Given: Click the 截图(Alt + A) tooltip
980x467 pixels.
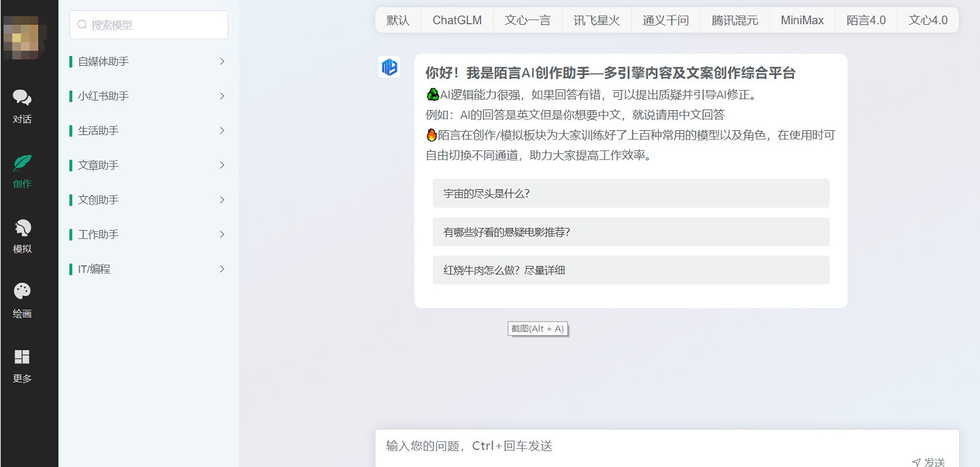Looking at the screenshot, I should [x=538, y=328].
